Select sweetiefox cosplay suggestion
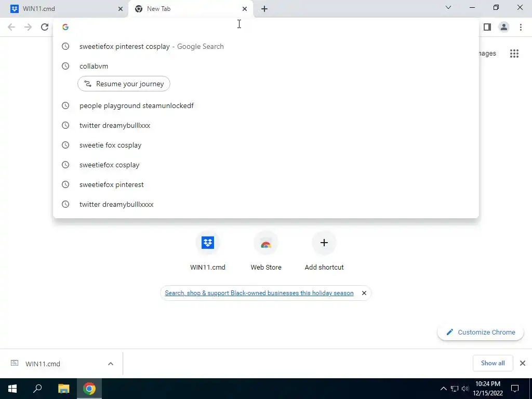 [x=266, y=165]
